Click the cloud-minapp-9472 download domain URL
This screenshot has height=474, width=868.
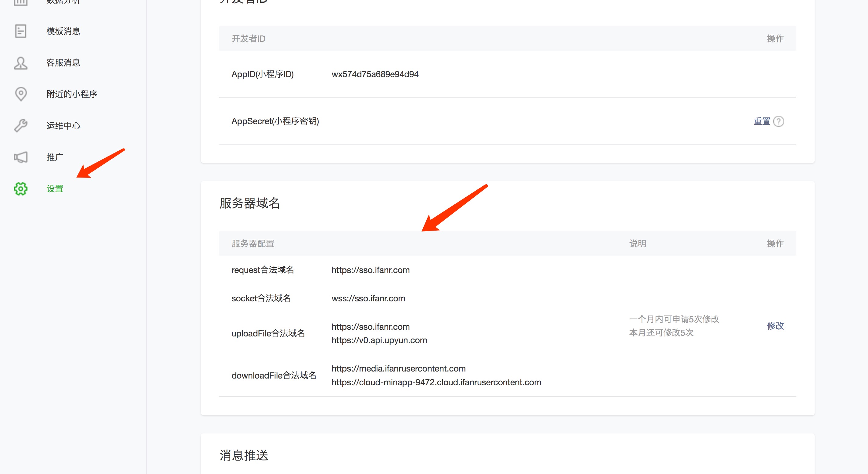(436, 382)
